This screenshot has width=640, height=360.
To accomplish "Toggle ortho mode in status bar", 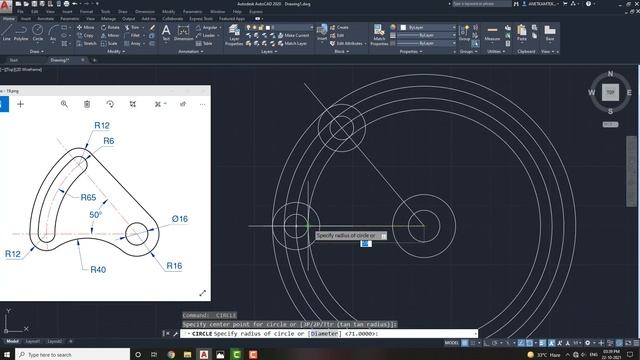I will 487,343.
